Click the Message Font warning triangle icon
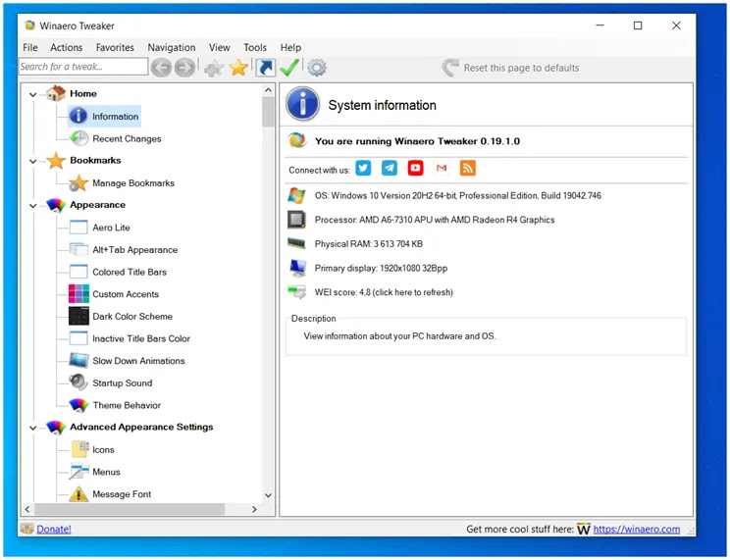Image resolution: width=730 pixels, height=560 pixels. pos(78,494)
